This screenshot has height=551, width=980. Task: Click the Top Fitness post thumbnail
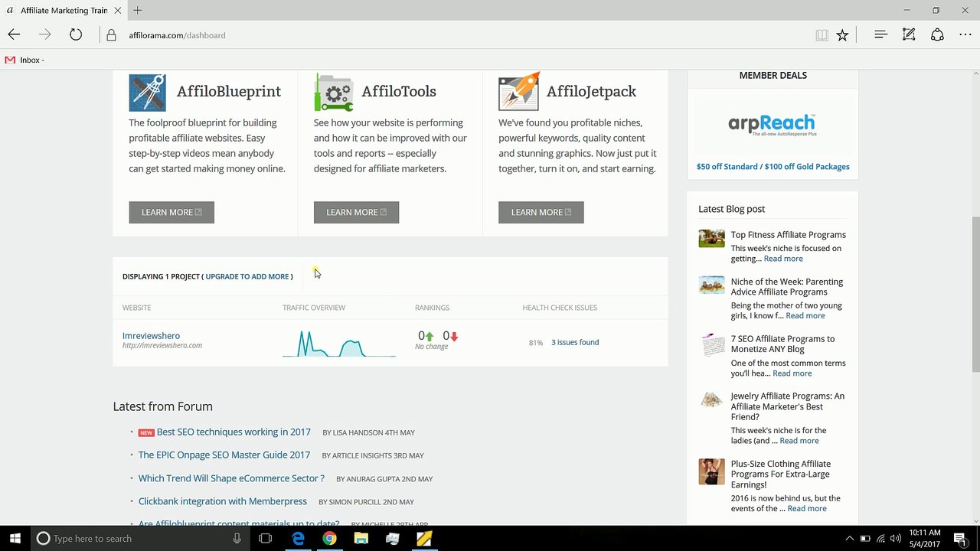tap(711, 239)
